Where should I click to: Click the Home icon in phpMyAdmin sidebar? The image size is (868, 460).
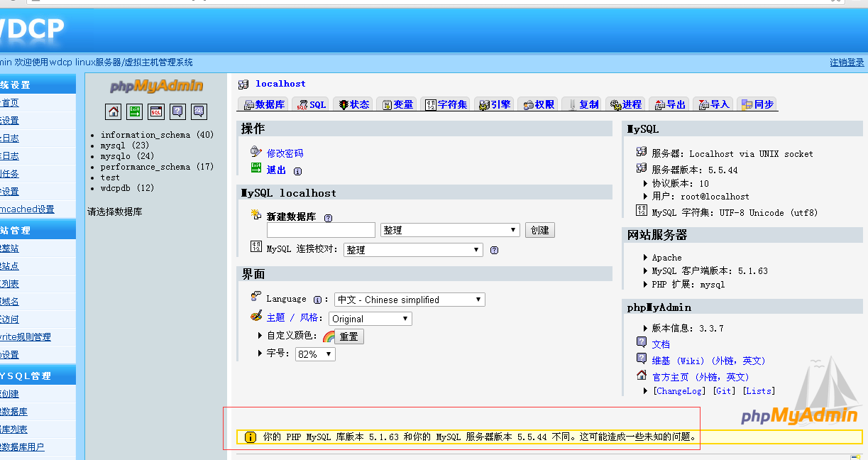114,111
